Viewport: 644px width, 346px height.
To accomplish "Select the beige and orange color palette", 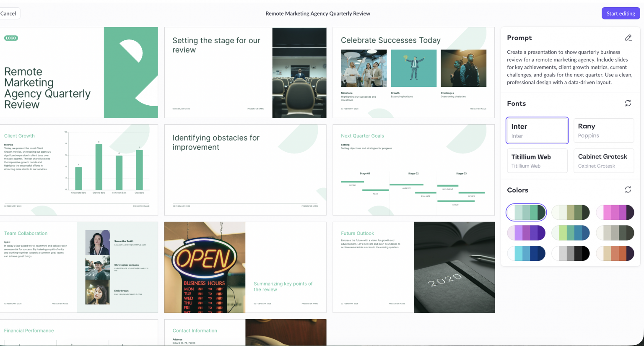I will tap(615, 253).
